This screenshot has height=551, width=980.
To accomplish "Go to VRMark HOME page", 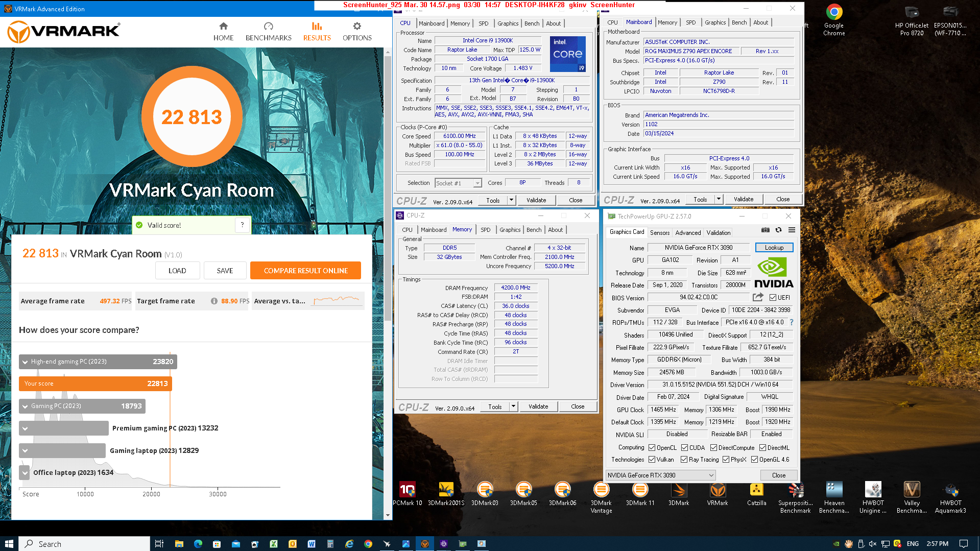I will tap(223, 32).
